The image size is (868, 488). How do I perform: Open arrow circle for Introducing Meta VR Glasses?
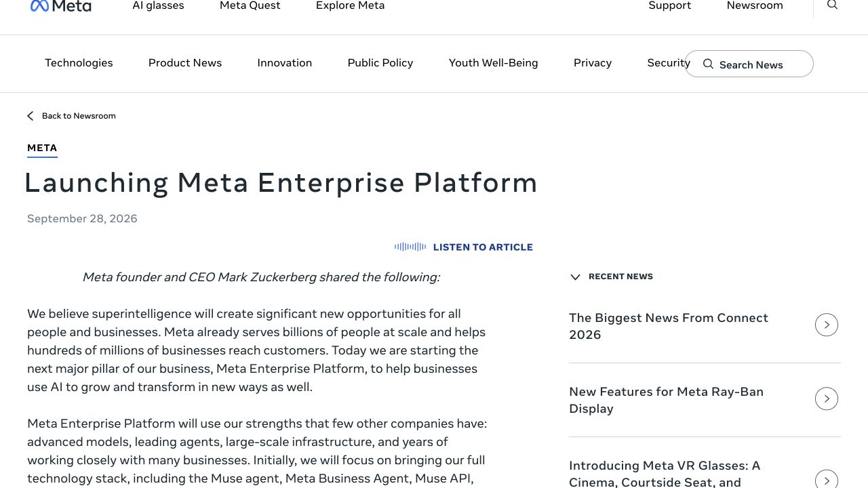tap(826, 479)
